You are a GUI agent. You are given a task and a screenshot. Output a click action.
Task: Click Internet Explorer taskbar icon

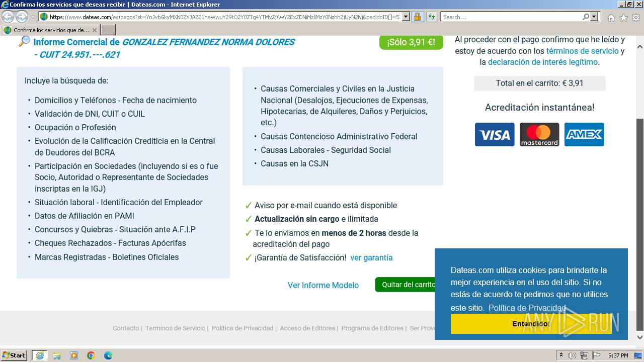coord(40,355)
